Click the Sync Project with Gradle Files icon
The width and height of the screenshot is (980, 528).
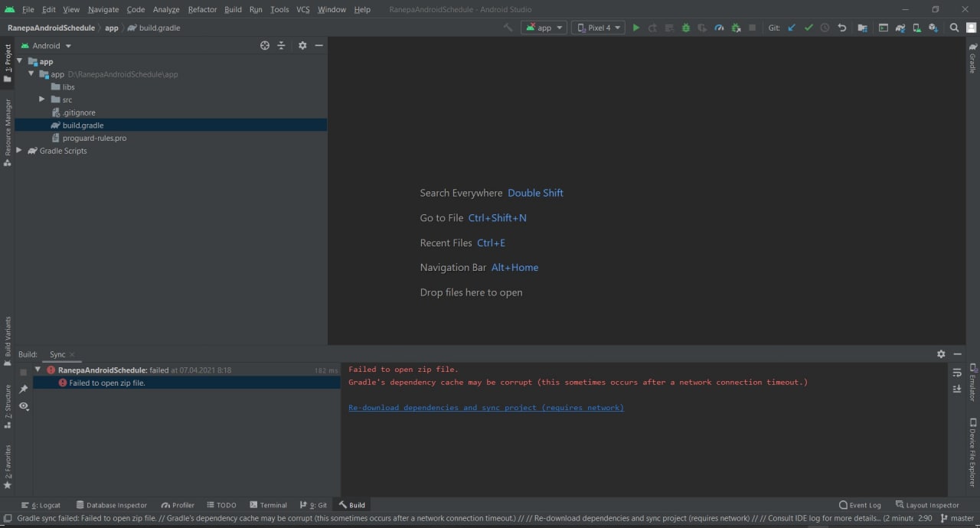900,28
